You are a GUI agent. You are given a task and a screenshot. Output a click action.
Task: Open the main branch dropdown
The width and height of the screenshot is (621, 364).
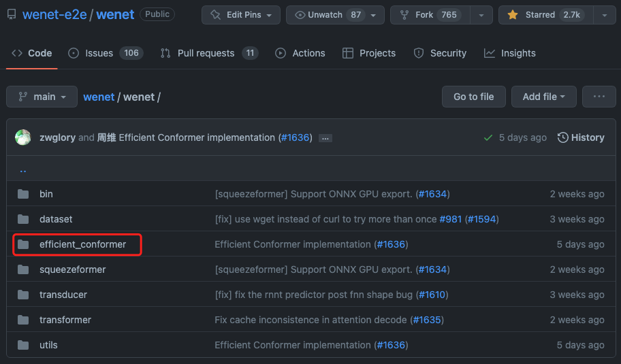point(42,97)
